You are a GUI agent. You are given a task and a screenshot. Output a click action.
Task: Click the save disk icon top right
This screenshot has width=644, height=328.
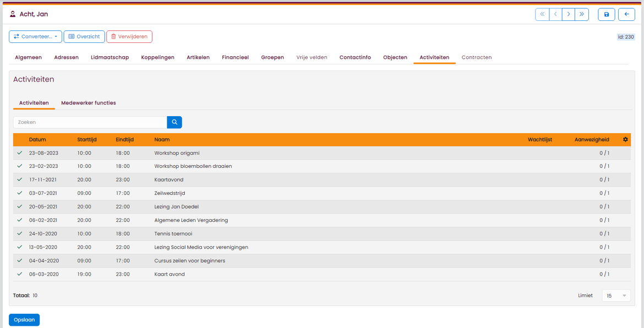(x=606, y=14)
